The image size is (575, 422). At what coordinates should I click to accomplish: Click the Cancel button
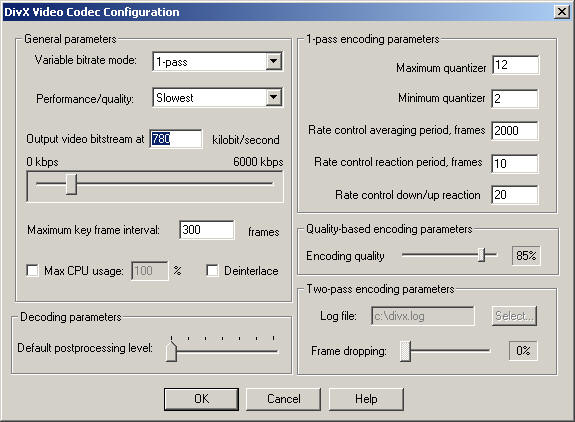[283, 399]
